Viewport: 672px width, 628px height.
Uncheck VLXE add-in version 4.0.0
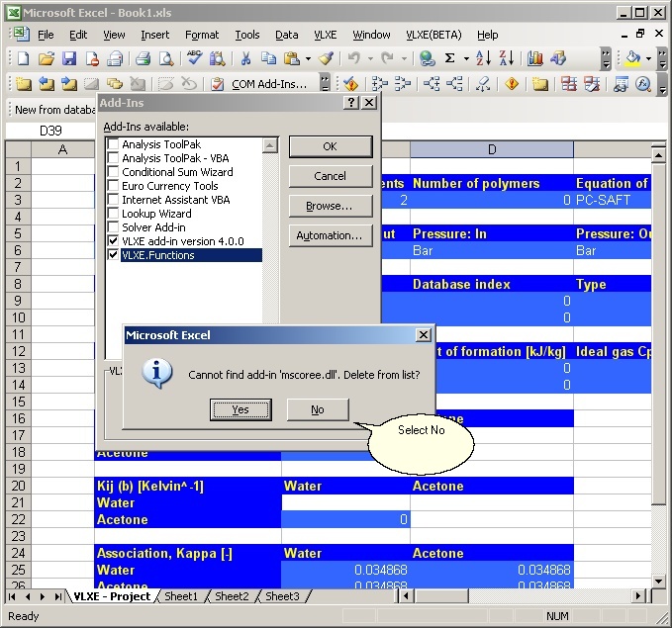coord(113,241)
